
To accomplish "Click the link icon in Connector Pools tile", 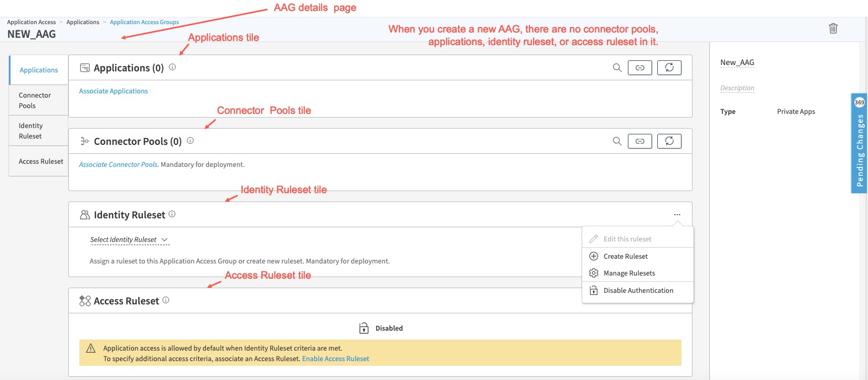I will tap(639, 141).
